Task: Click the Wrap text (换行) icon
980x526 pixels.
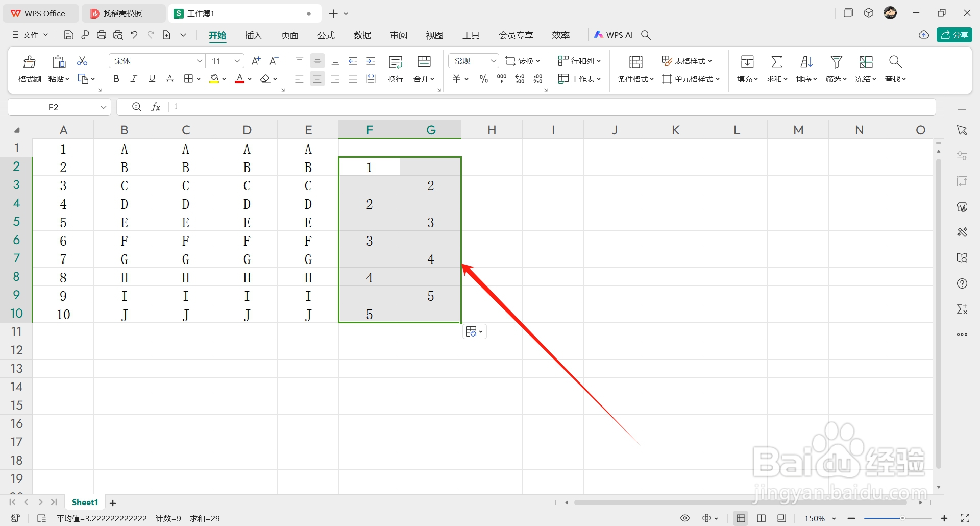Action: [396, 62]
